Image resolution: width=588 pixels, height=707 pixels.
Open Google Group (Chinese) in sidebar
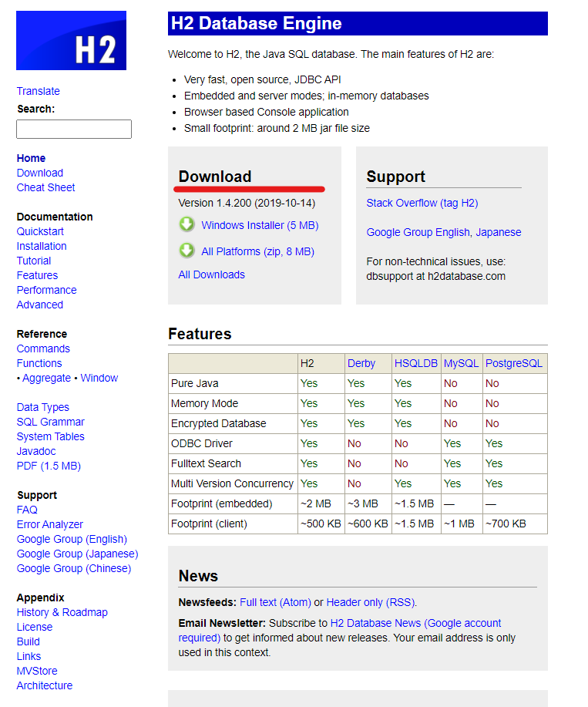click(74, 568)
